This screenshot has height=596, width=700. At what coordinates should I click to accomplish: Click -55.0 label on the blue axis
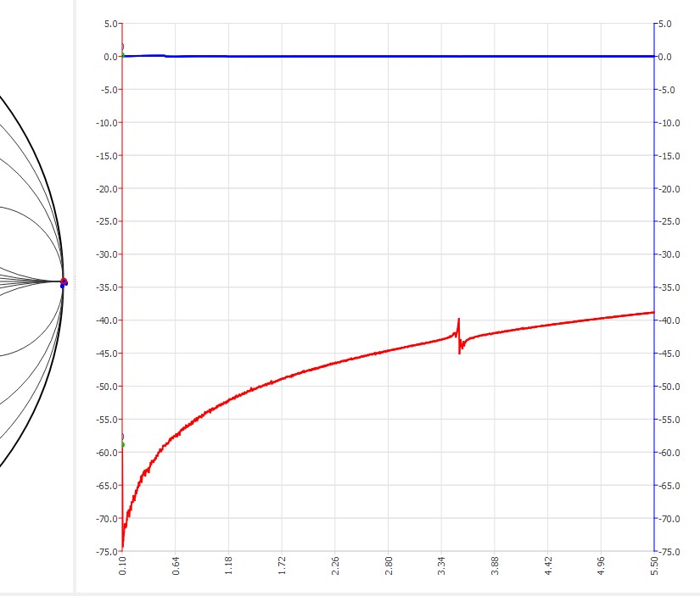point(669,420)
